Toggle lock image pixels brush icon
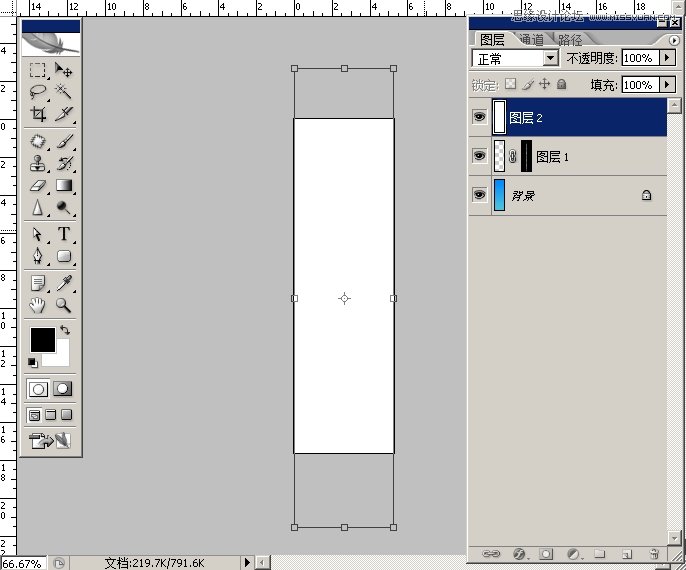The image size is (686, 570). tap(528, 84)
